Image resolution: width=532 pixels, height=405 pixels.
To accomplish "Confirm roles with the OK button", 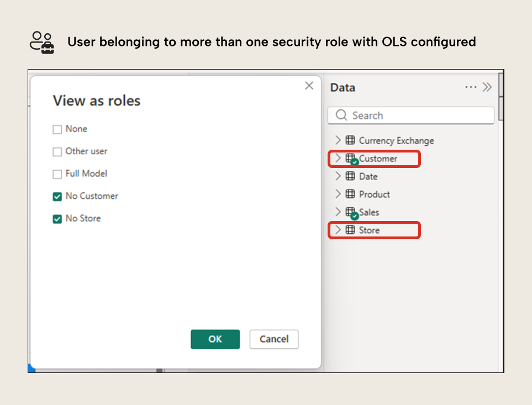I will pos(215,339).
